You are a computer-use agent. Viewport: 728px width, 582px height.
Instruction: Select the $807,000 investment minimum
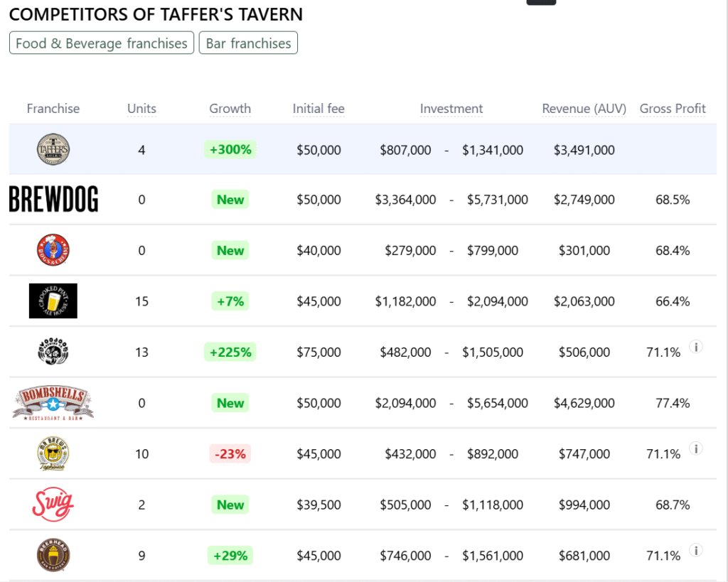click(x=405, y=150)
